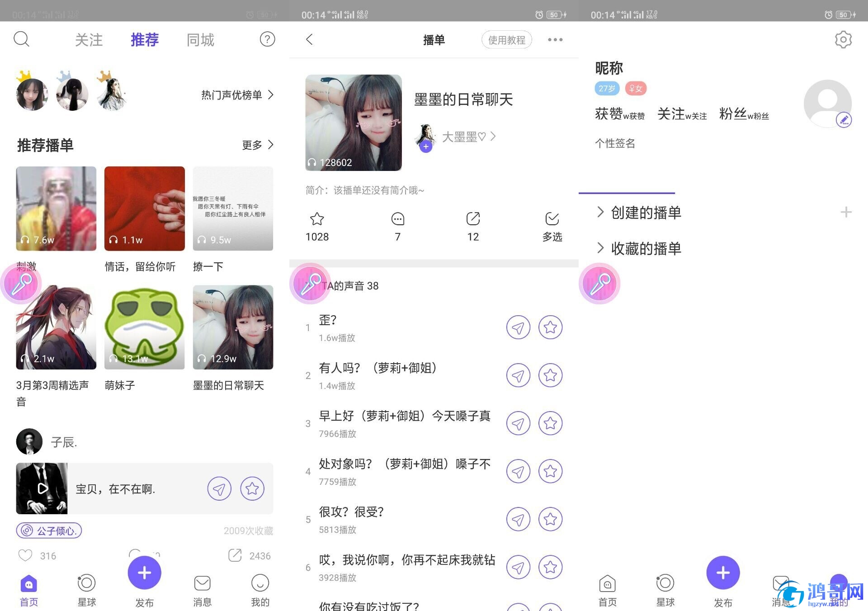
Task: Expand 收藏的播单 section
Action: tap(639, 248)
